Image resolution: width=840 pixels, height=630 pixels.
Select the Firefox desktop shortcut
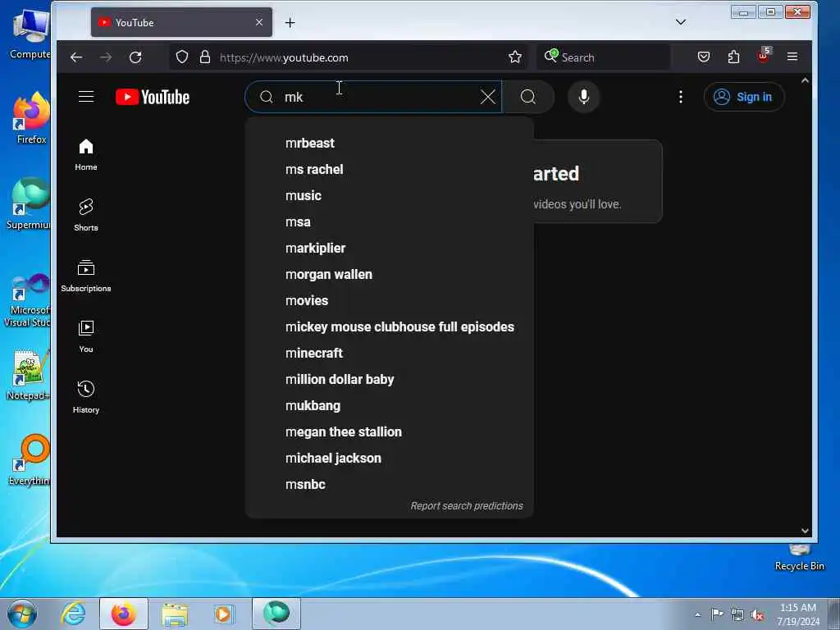(31, 119)
